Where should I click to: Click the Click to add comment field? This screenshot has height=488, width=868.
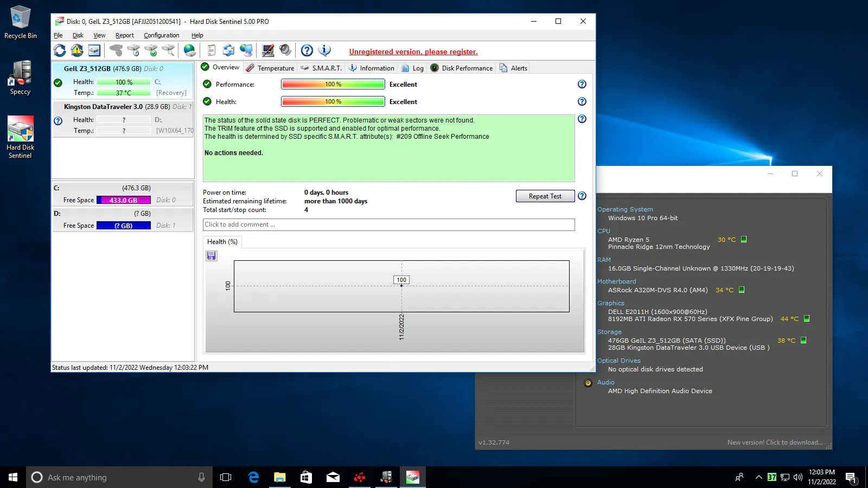[x=389, y=224]
